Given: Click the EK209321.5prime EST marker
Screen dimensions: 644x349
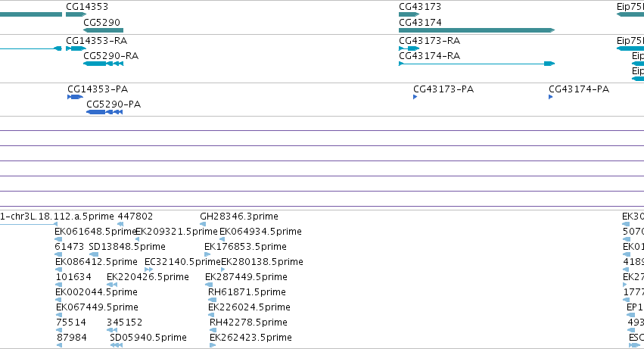Looking at the screenshot, I should pyautogui.click(x=137, y=239).
